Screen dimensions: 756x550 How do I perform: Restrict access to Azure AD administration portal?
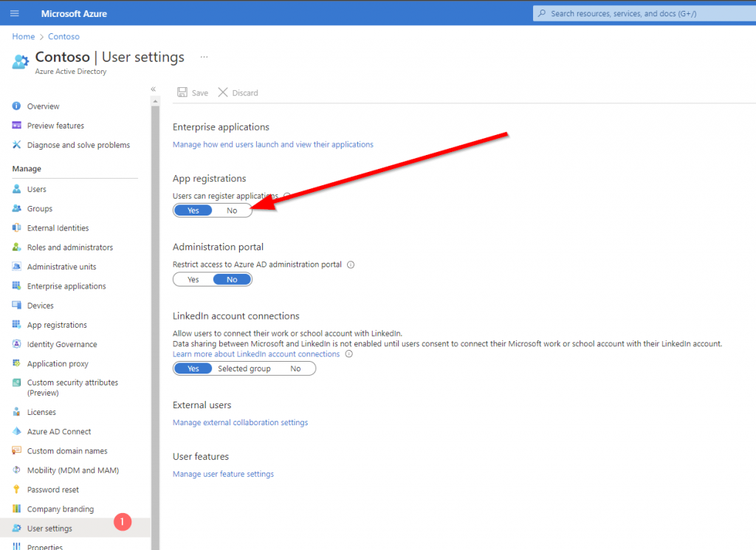(193, 279)
